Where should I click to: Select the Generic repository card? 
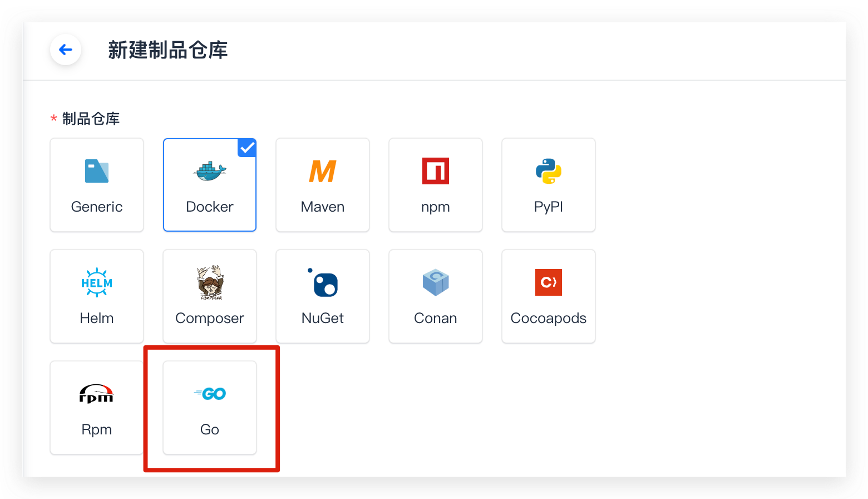pyautogui.click(x=97, y=185)
